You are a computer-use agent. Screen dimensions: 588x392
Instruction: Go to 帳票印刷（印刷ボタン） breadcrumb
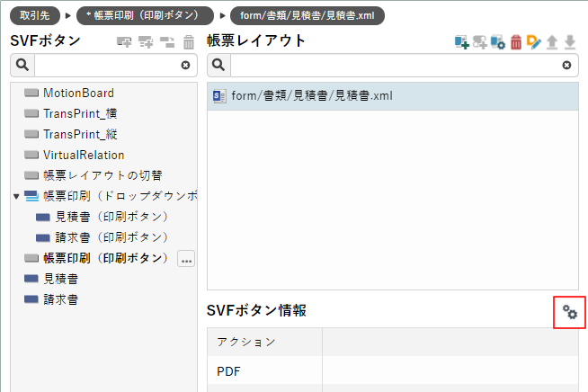tap(145, 16)
